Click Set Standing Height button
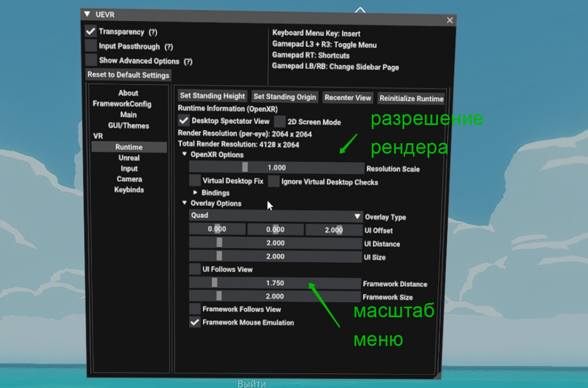588x388 pixels. click(x=213, y=96)
